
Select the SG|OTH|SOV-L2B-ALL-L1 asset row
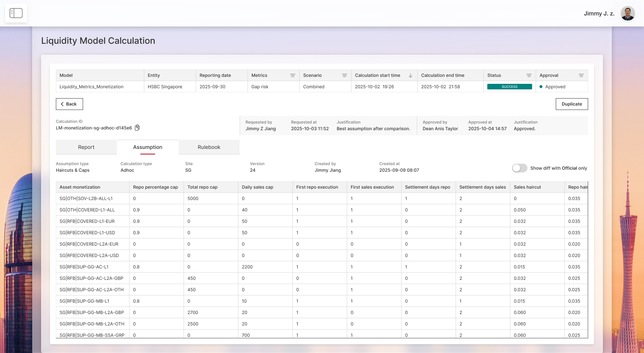86,199
